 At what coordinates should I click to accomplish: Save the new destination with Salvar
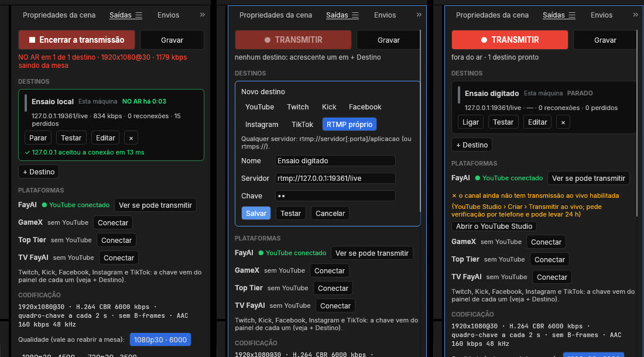click(256, 214)
